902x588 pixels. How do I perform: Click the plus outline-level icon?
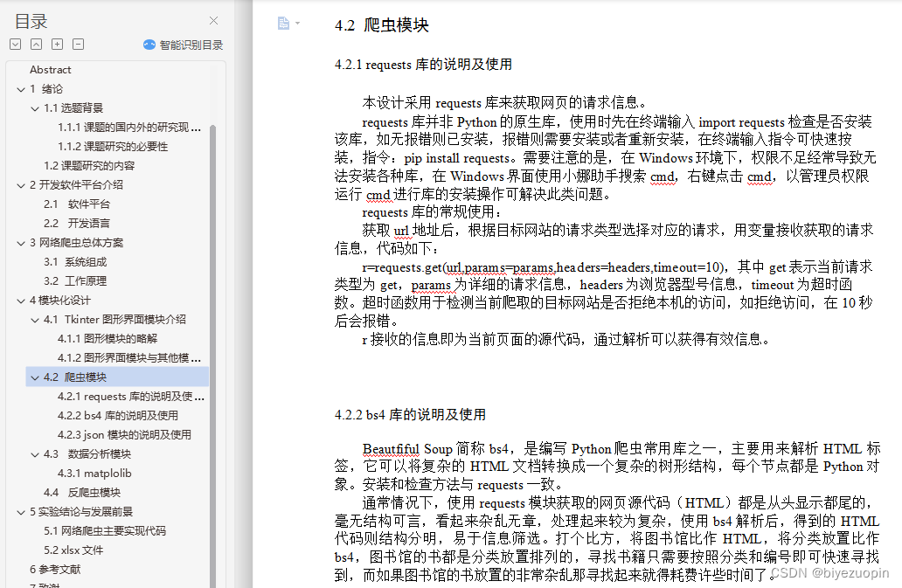tap(58, 45)
